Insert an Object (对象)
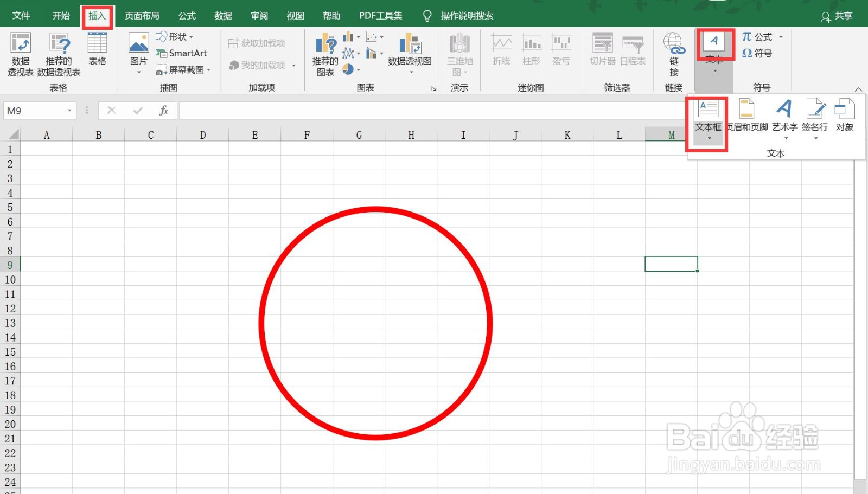This screenshot has width=868, height=494. click(845, 116)
